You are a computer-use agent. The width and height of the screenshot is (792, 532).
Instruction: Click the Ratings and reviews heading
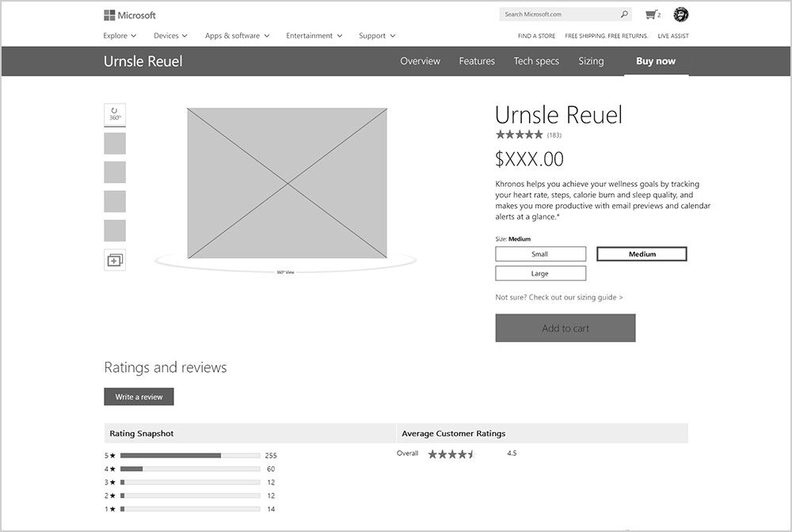pos(166,367)
